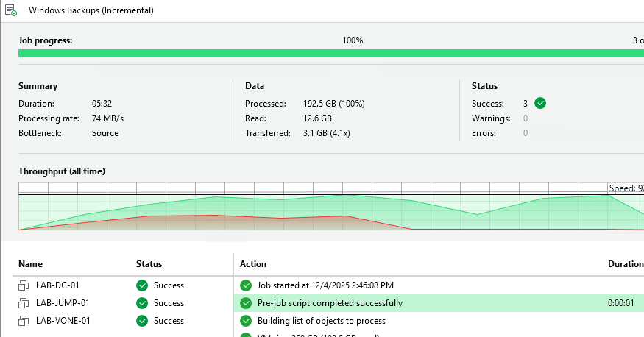Click the Action column header
Viewport: 644px width, 337px height.
point(253,264)
